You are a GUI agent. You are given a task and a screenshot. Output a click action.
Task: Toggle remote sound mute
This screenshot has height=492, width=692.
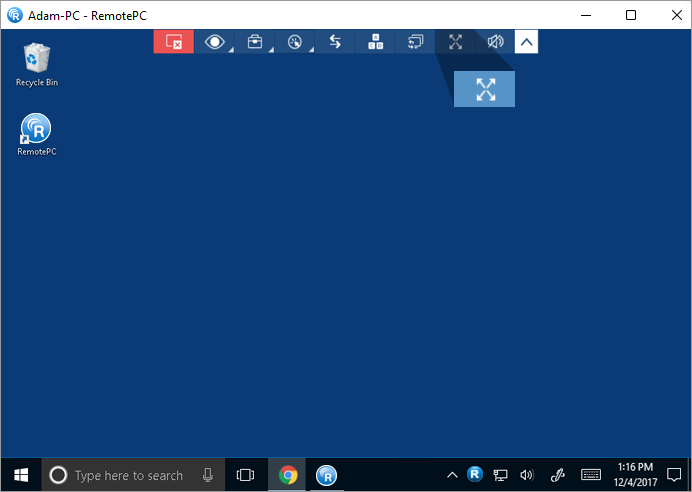coord(495,42)
